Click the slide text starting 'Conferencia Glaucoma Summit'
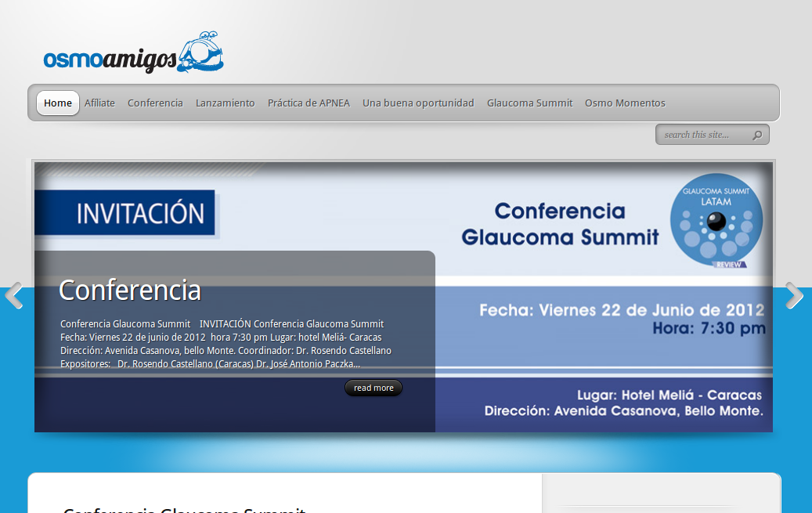The width and height of the screenshot is (812, 513). tap(226, 344)
